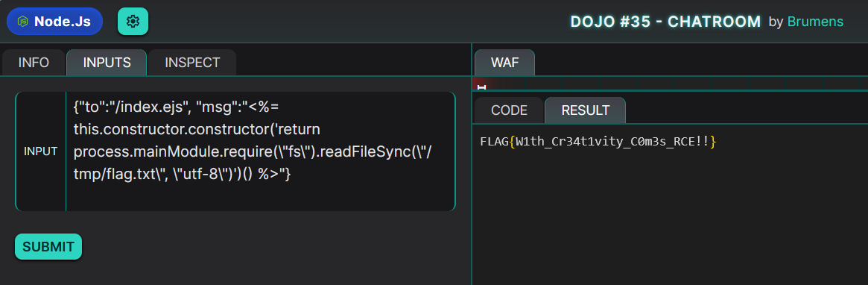
Task: Click the FLAG result text
Action: pos(598,142)
